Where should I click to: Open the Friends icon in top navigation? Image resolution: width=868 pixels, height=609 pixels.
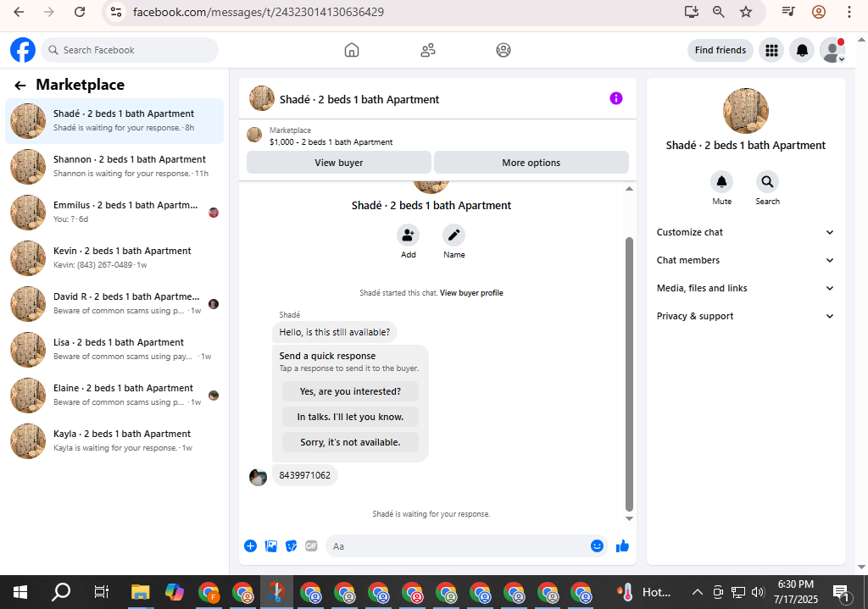pos(428,50)
